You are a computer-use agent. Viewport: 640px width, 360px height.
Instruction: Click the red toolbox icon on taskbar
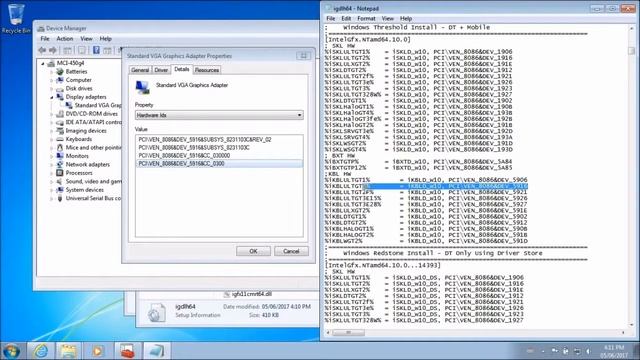pos(127,351)
